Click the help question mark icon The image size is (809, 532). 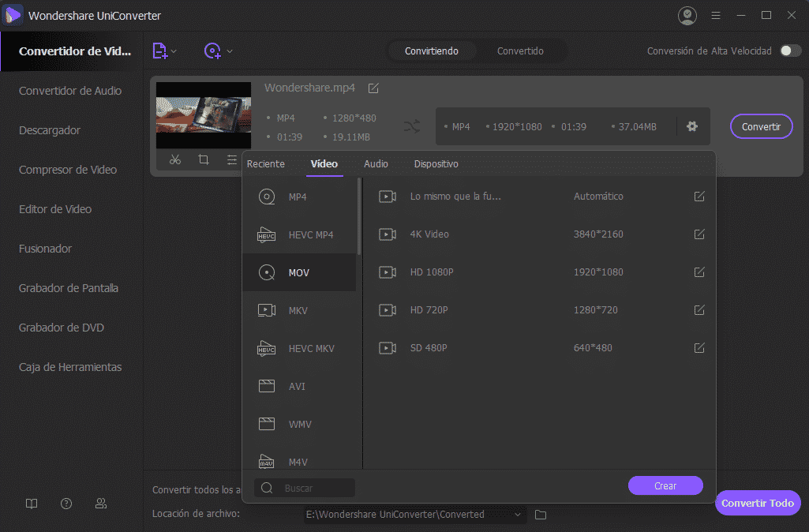click(66, 504)
